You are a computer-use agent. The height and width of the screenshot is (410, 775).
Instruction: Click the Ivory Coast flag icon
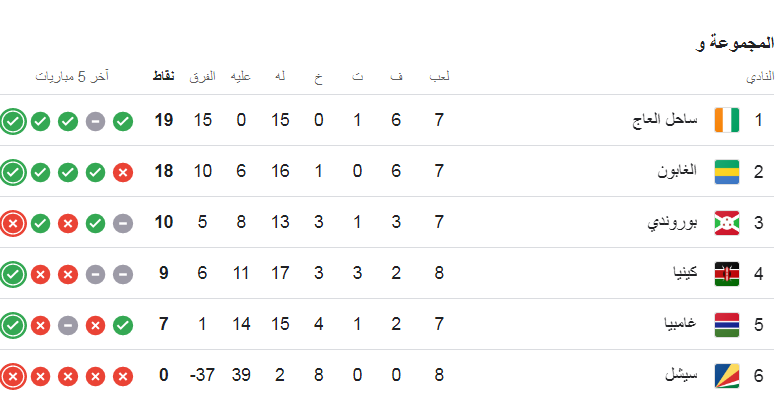point(728,121)
